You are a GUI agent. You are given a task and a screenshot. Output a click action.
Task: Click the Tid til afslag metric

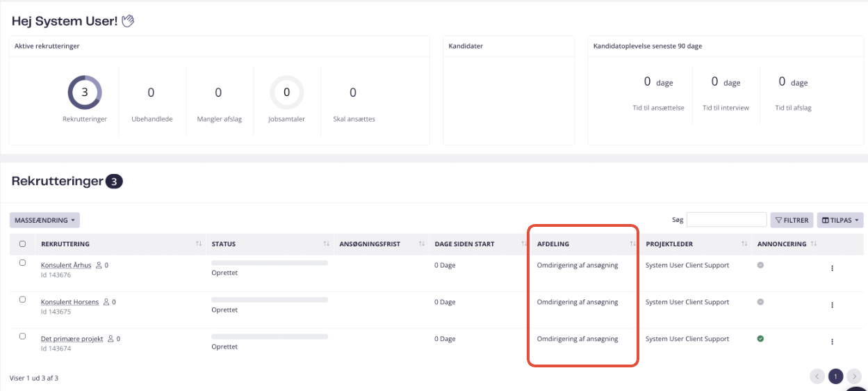coord(793,95)
